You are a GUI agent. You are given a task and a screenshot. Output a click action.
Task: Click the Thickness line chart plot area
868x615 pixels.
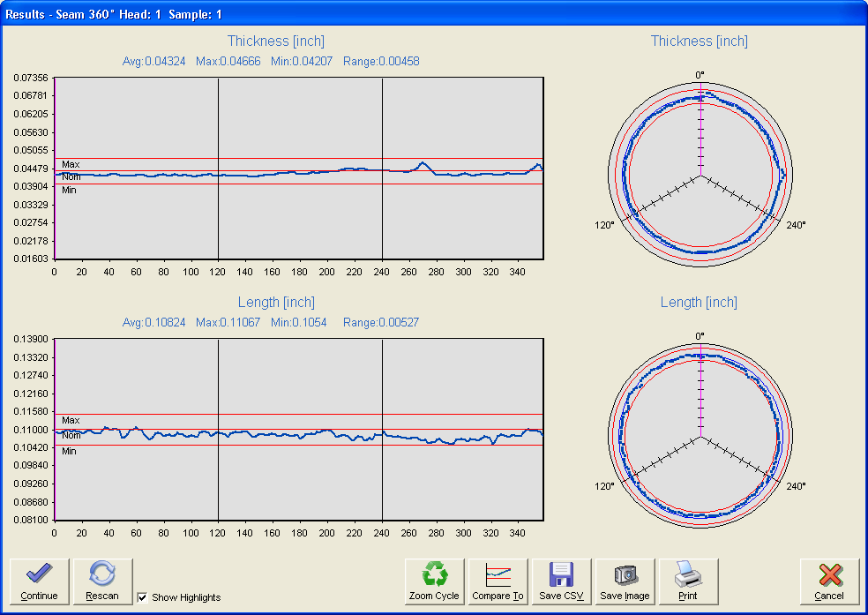(298, 221)
